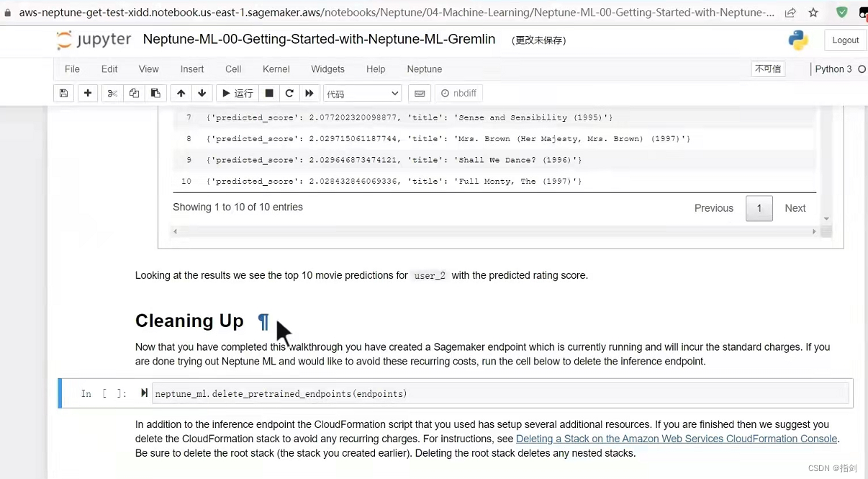Click row 7 Sense and Sensibility result
Screen dimensions: 868x479
tap(494, 117)
